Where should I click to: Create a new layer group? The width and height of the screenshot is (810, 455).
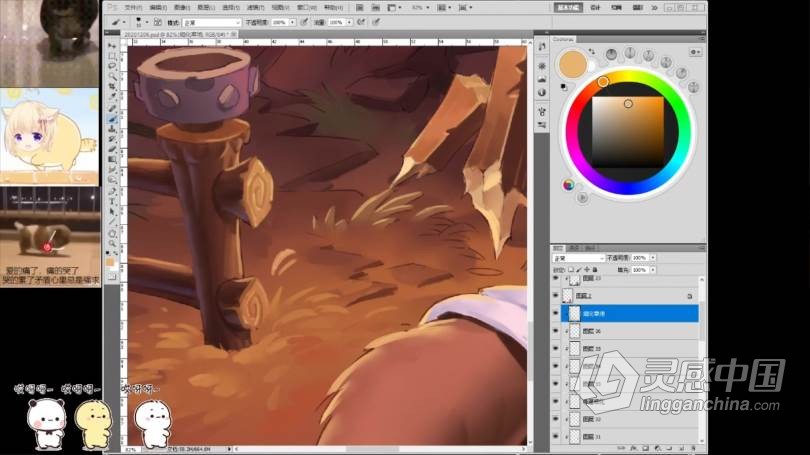coord(669,448)
